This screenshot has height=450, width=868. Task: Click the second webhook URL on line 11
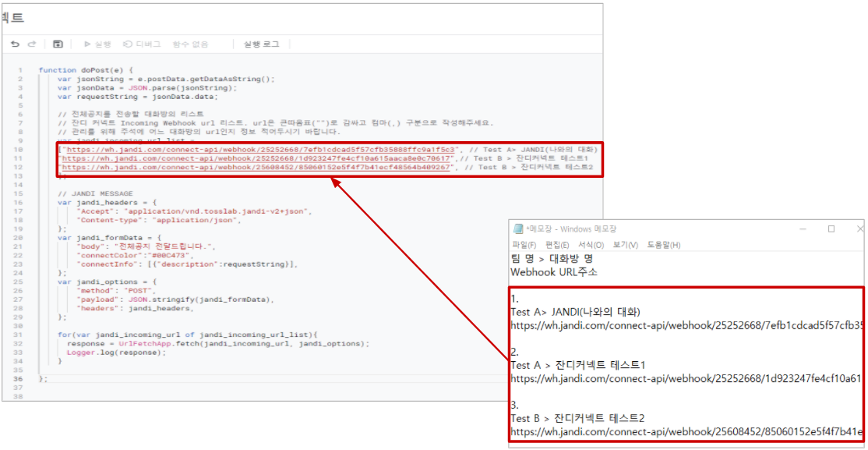pyautogui.click(x=257, y=158)
